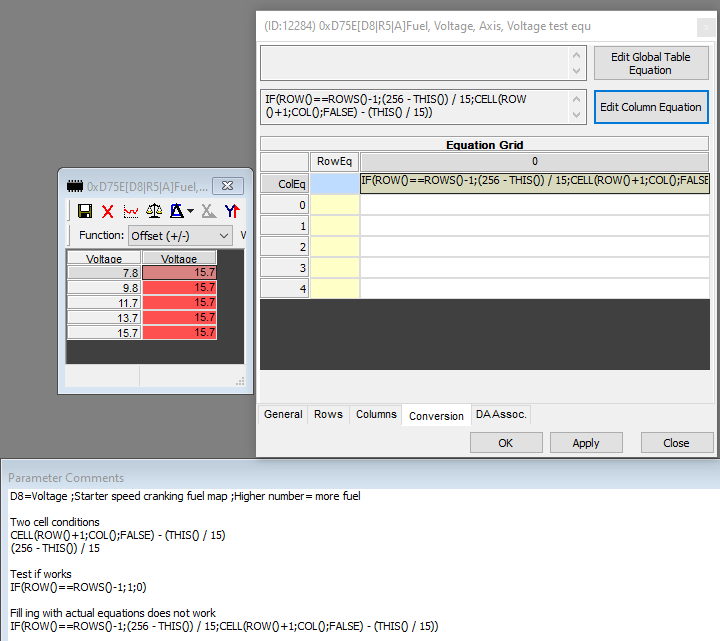
Task: Click the chip icon in table title bar
Action: [75, 186]
